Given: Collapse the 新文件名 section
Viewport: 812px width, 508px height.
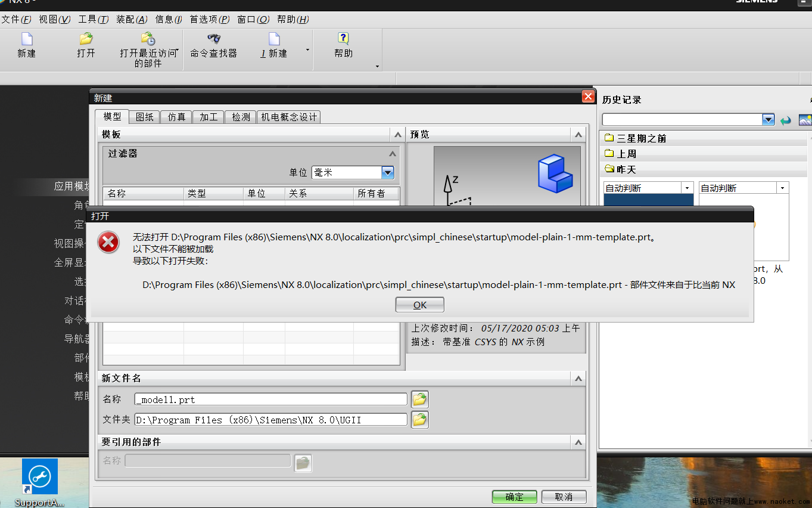Looking at the screenshot, I should tap(577, 379).
